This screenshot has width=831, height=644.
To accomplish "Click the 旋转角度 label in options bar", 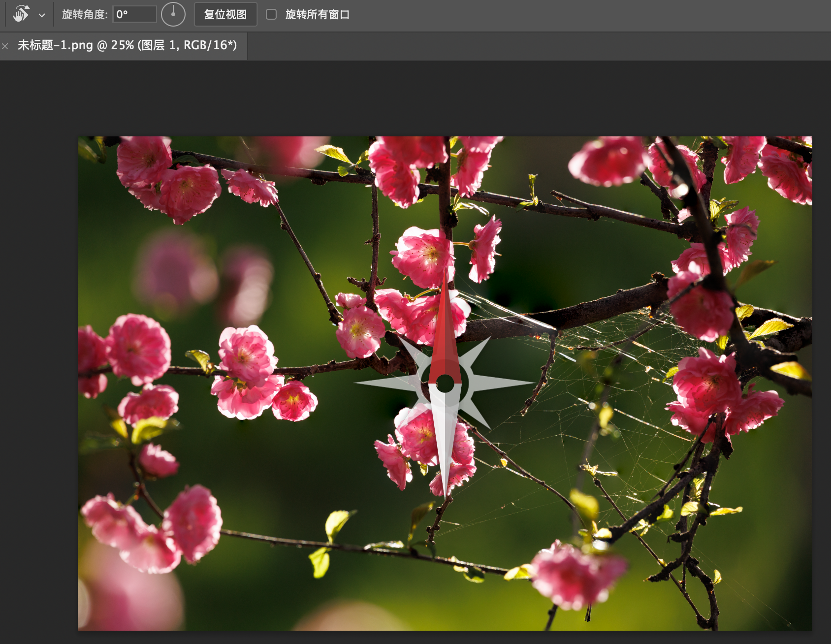I will point(84,14).
